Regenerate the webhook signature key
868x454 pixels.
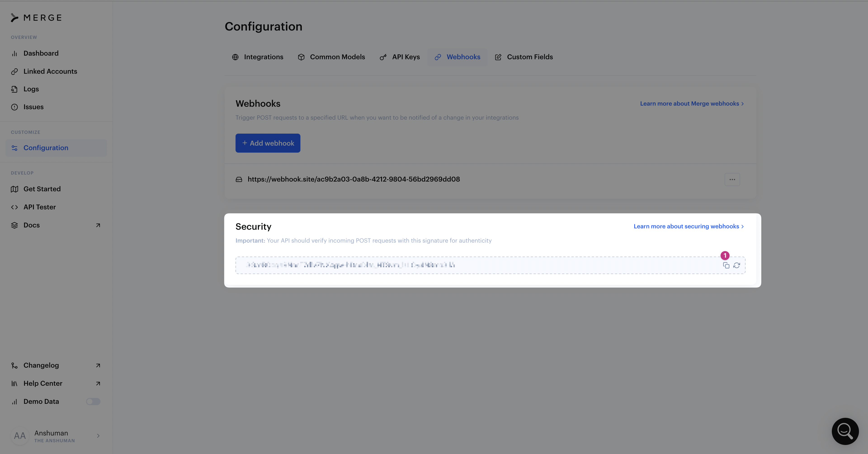click(737, 266)
